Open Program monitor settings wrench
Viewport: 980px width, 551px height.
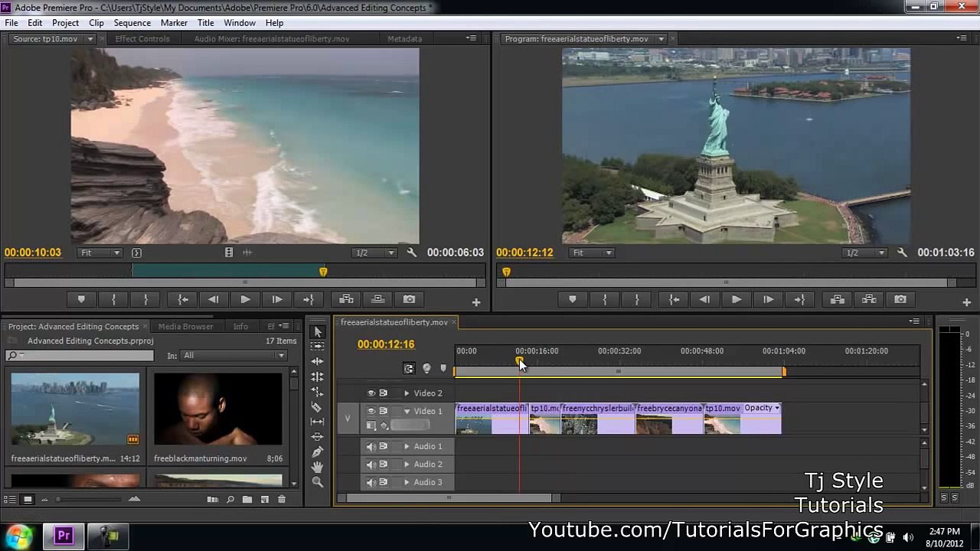[902, 253]
